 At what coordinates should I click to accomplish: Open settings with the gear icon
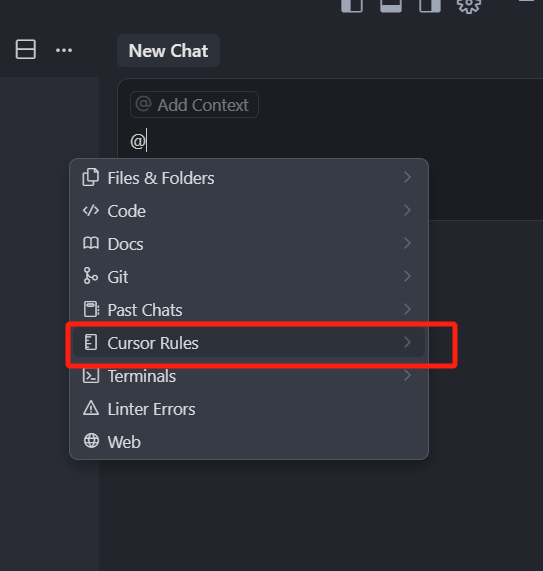469,5
